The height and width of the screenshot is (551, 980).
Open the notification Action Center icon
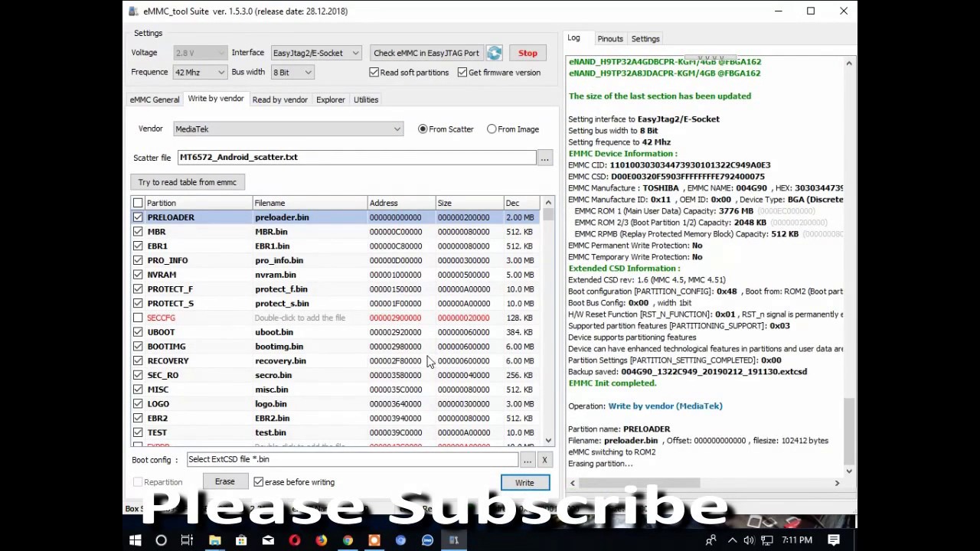(834, 540)
